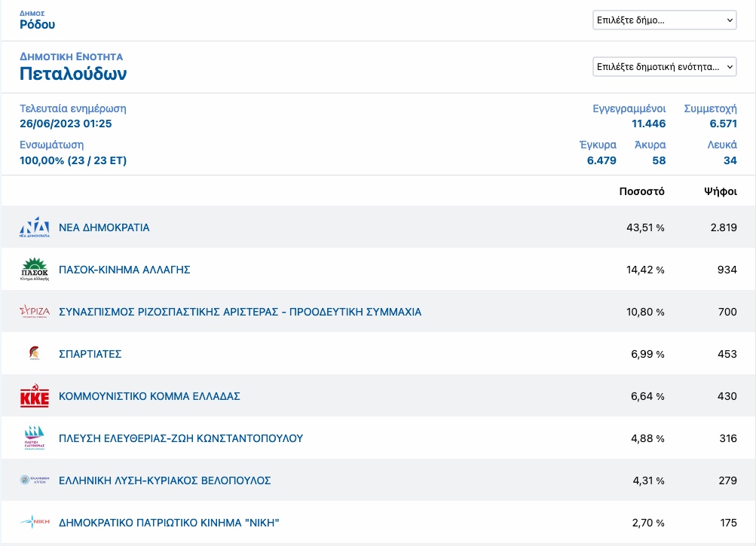Click the 6,99 % percentage cell

(x=647, y=354)
